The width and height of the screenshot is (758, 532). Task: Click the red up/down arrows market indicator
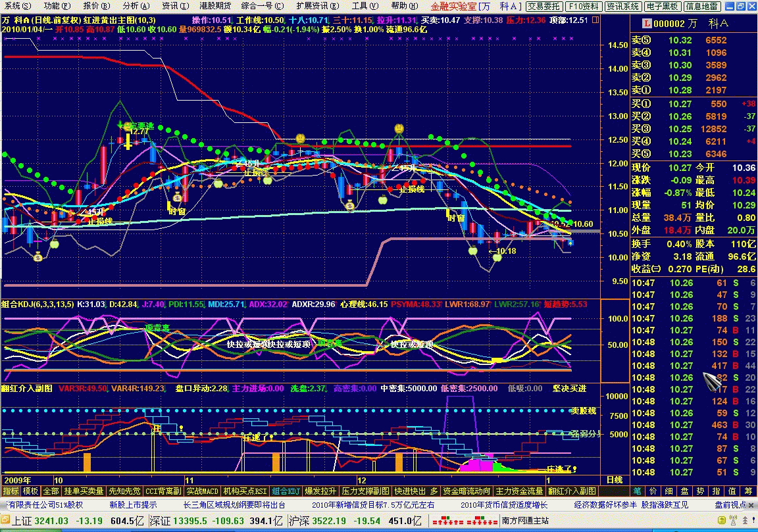tap(465, 521)
